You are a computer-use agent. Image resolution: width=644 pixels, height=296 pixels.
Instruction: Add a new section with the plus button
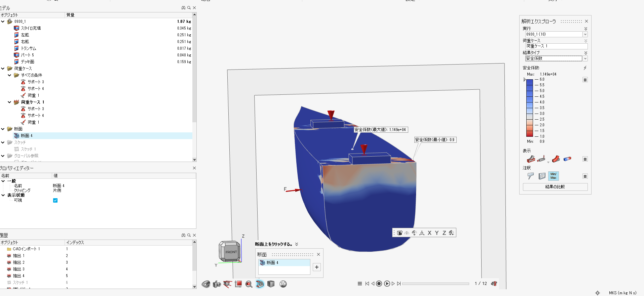(x=317, y=267)
